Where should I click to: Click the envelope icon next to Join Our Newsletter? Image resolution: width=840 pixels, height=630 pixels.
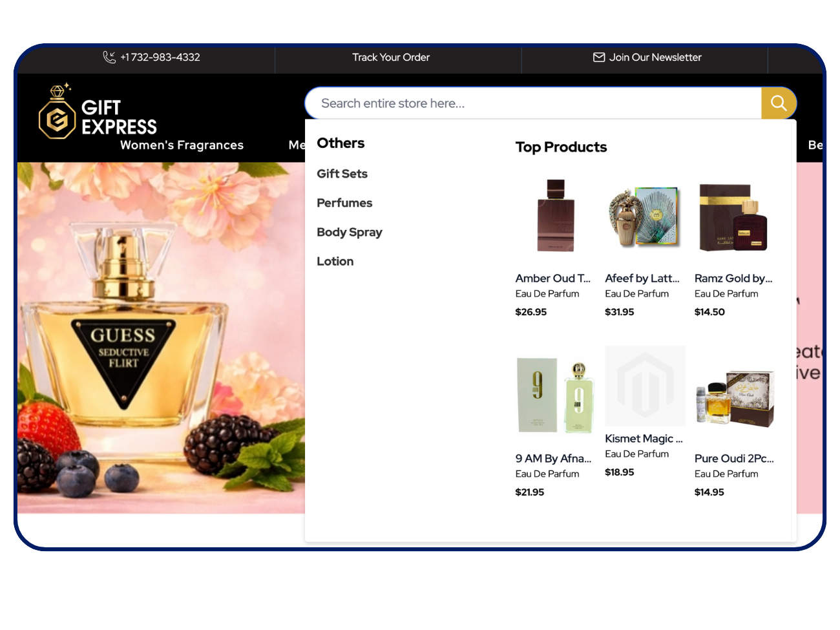click(598, 57)
